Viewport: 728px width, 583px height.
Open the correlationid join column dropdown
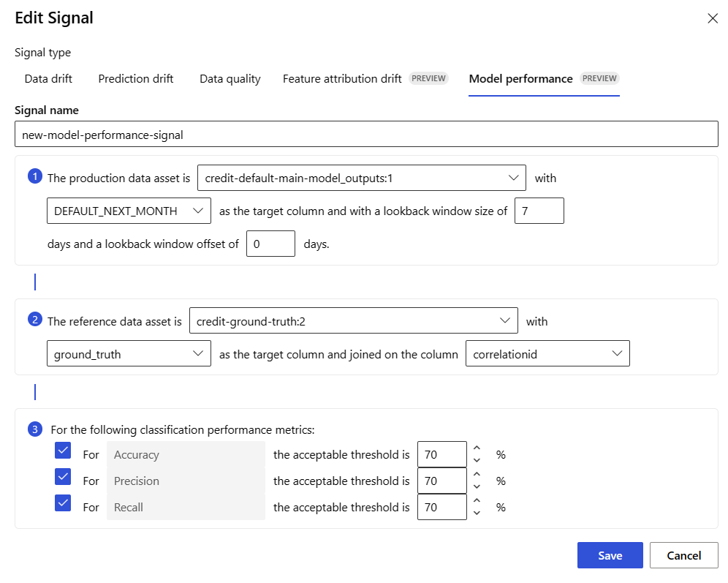click(x=547, y=354)
